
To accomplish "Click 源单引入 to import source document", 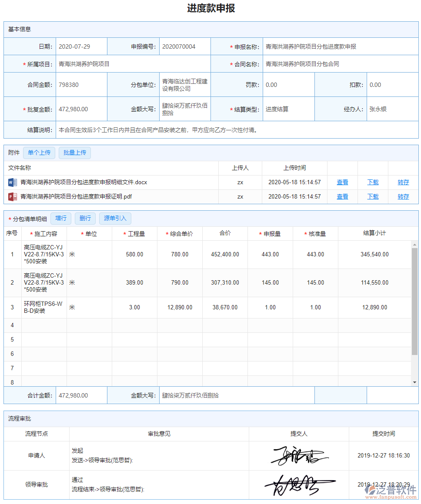I will coord(115,218).
